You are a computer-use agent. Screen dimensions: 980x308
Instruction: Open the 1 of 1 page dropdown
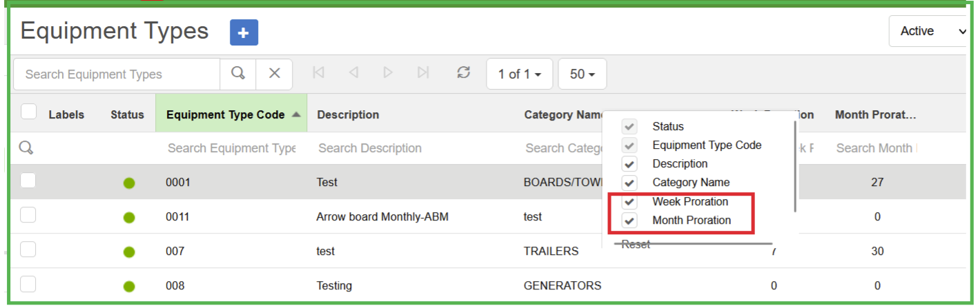(519, 74)
